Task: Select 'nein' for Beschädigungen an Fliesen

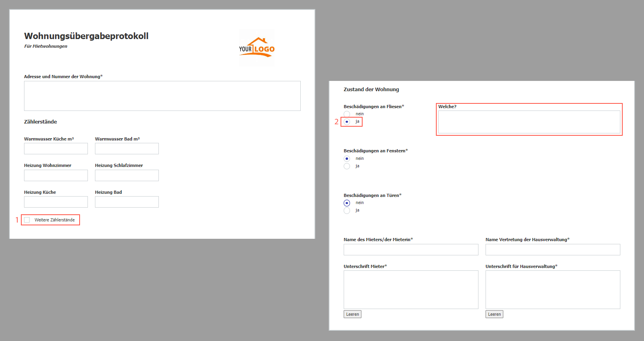Action: (347, 114)
